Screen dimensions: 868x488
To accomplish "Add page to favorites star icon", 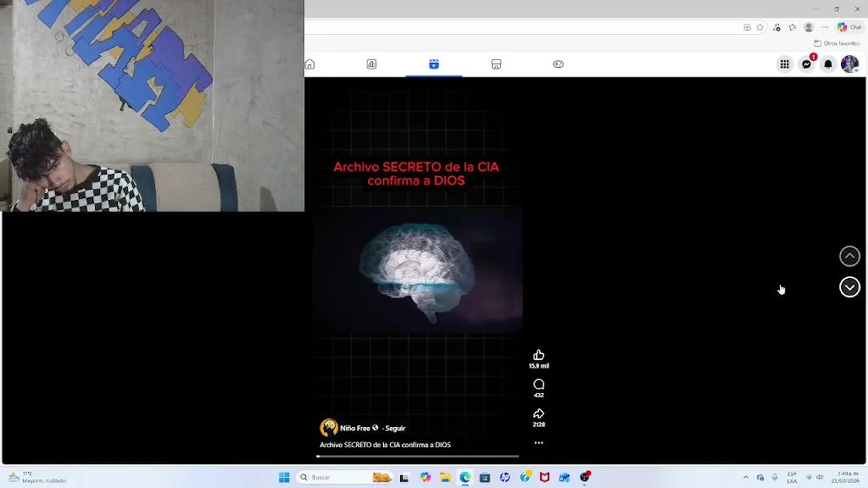I will pyautogui.click(x=760, y=28).
